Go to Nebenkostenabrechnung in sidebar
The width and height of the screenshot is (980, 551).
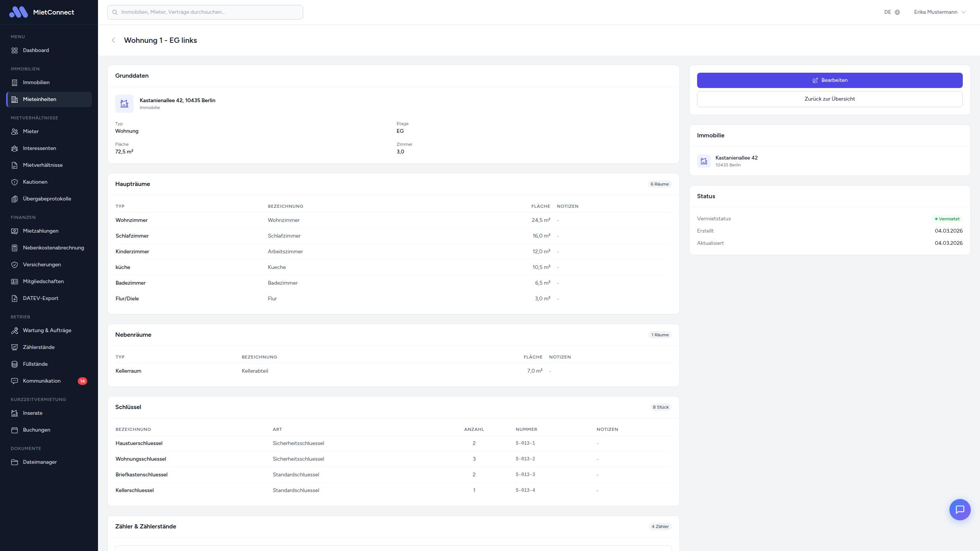pyautogui.click(x=53, y=248)
